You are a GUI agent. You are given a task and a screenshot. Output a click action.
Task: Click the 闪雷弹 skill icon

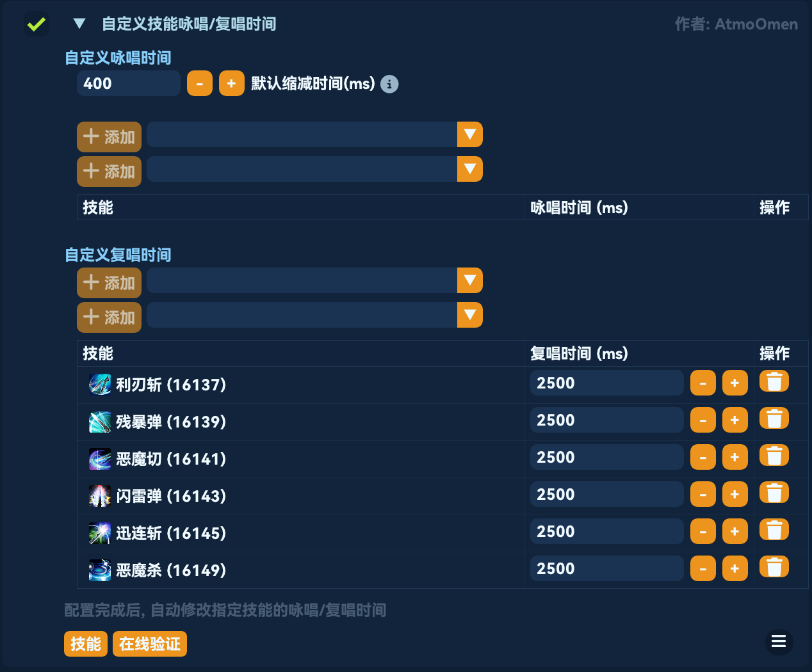[100, 495]
